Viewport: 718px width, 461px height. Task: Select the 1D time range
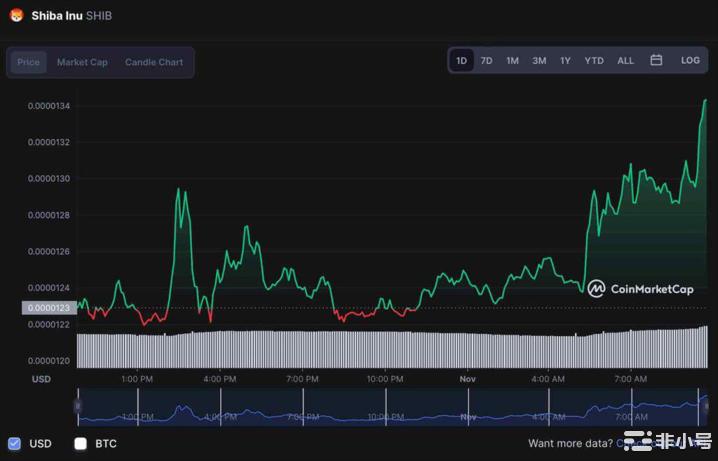(461, 60)
